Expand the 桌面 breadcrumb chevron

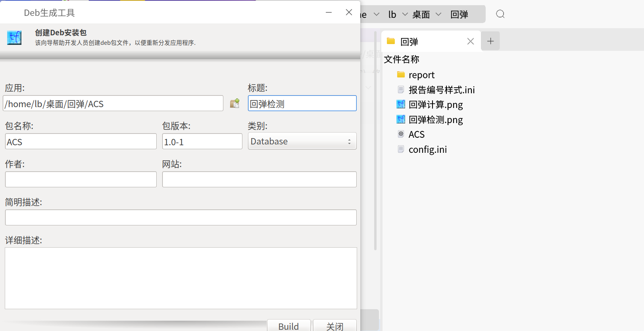pos(438,14)
